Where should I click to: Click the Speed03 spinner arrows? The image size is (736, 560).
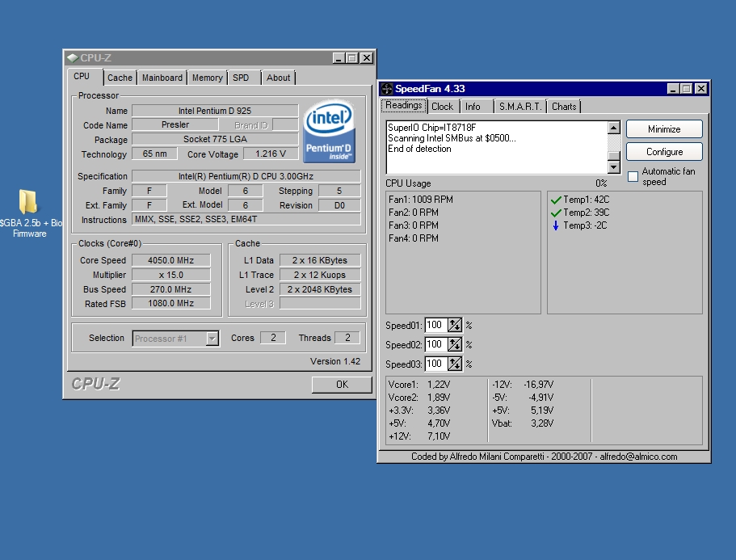(455, 364)
